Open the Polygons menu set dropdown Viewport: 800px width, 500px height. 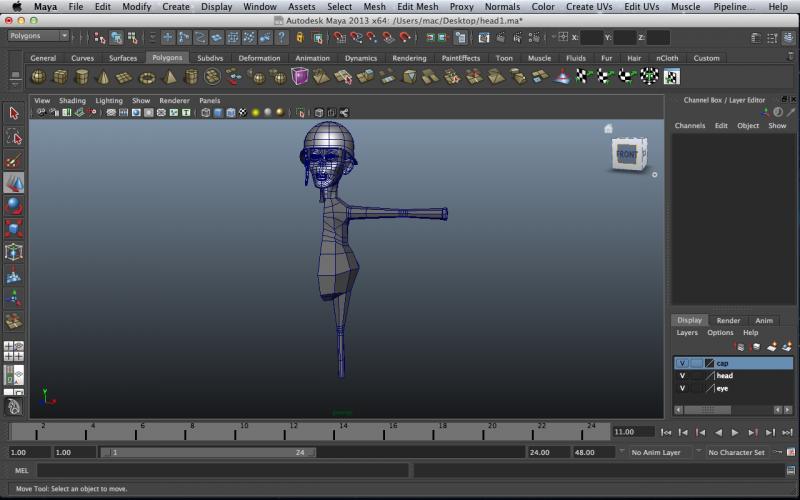(x=37, y=36)
